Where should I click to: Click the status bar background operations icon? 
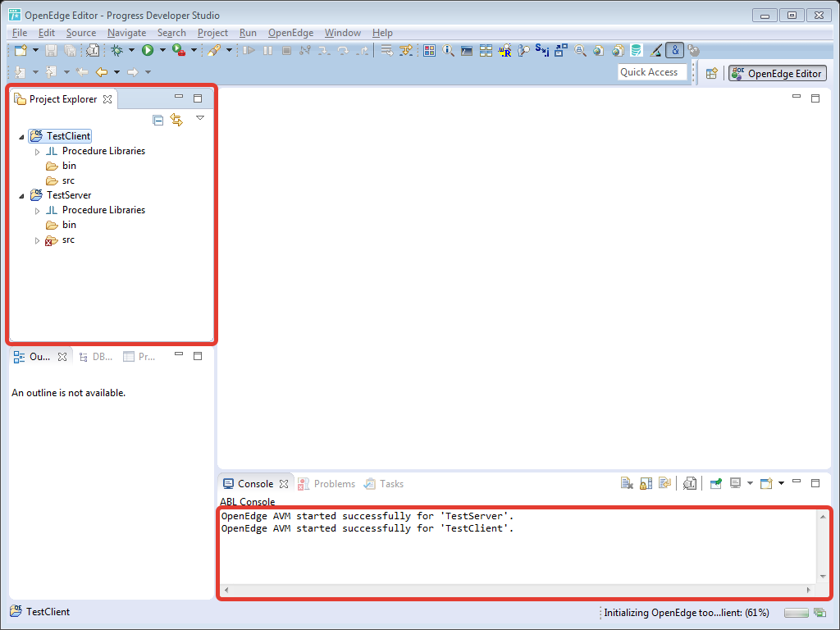[x=819, y=612]
